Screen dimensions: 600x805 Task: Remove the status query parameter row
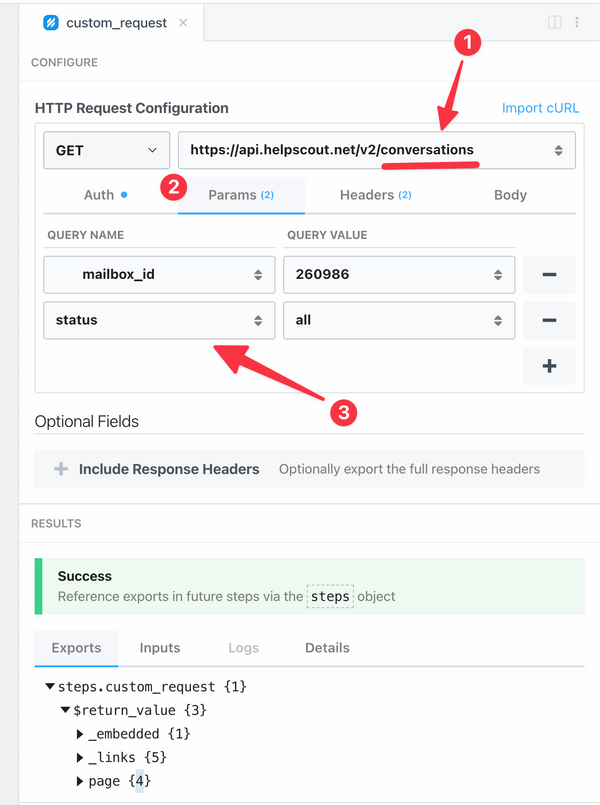click(549, 320)
